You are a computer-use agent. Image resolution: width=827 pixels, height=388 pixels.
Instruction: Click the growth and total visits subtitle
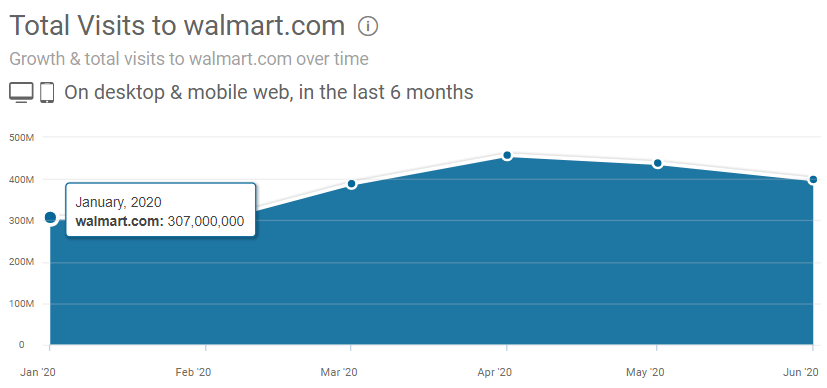click(x=189, y=59)
